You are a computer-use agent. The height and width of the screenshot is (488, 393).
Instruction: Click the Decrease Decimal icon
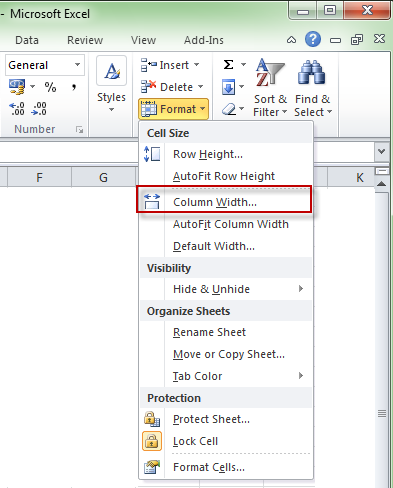[39, 109]
